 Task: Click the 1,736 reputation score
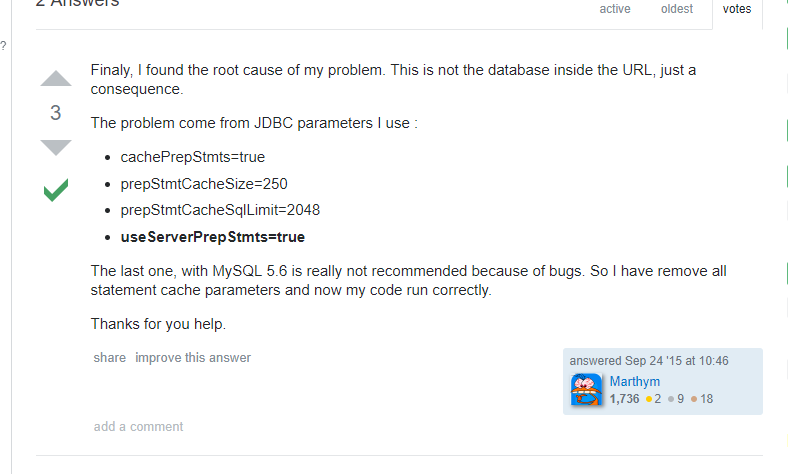[x=624, y=399]
